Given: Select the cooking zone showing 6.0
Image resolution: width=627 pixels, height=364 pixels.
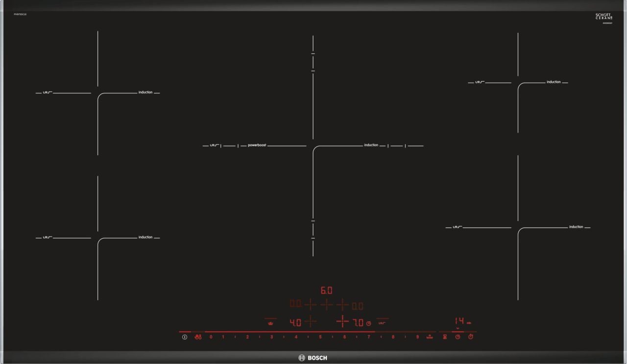Looking at the screenshot, I should tap(326, 291).
